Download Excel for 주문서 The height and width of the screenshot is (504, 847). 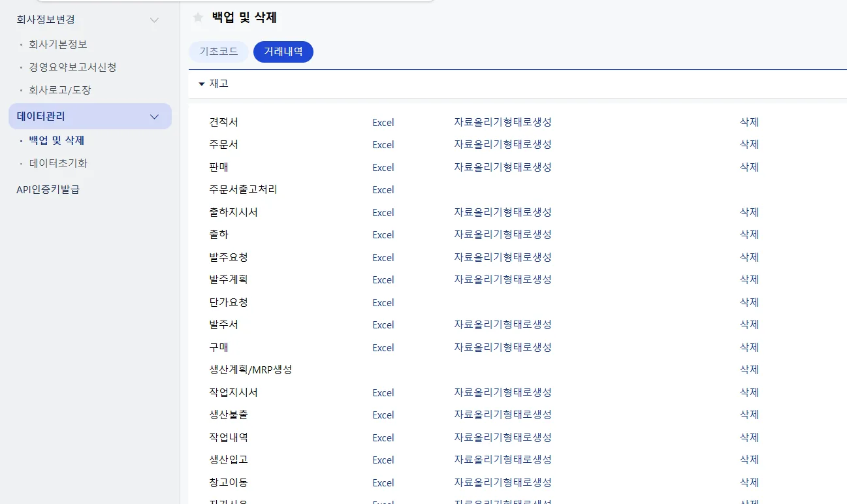tap(383, 145)
